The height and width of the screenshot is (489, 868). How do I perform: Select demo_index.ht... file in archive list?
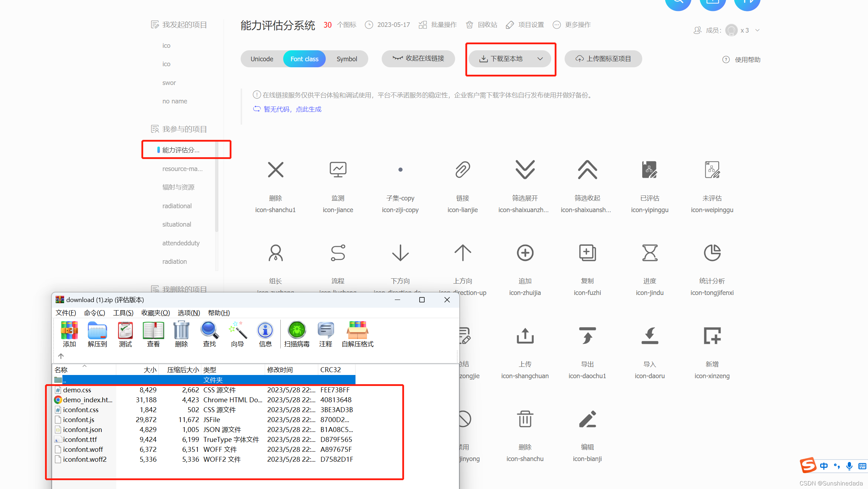[204, 400]
